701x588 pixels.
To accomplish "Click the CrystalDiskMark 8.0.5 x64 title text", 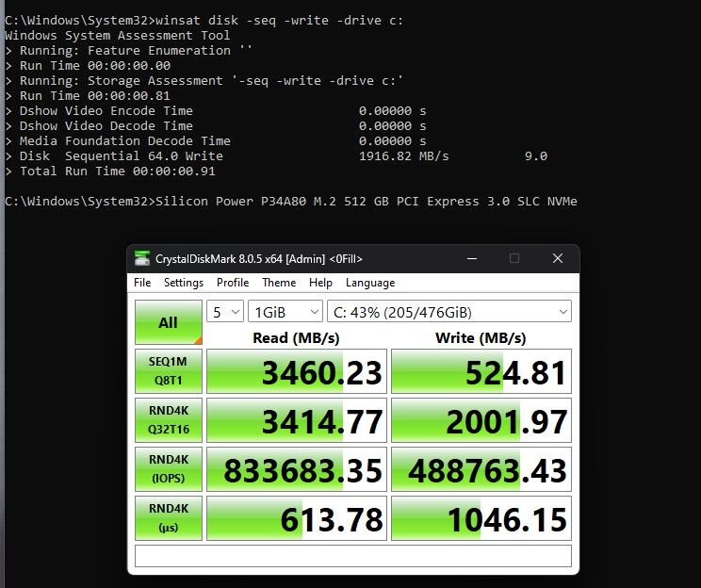I will (259, 259).
